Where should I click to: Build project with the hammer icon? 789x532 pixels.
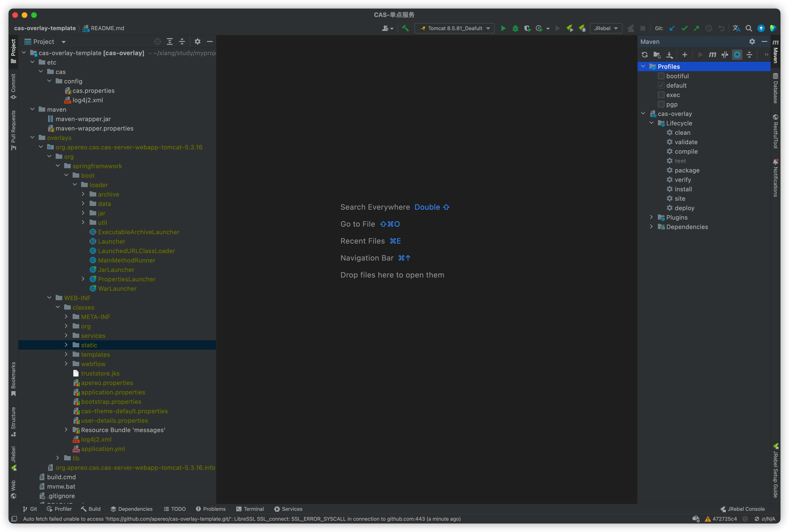point(405,28)
